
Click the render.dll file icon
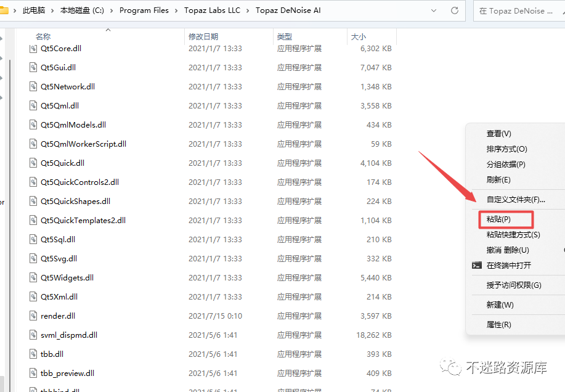[33, 316]
